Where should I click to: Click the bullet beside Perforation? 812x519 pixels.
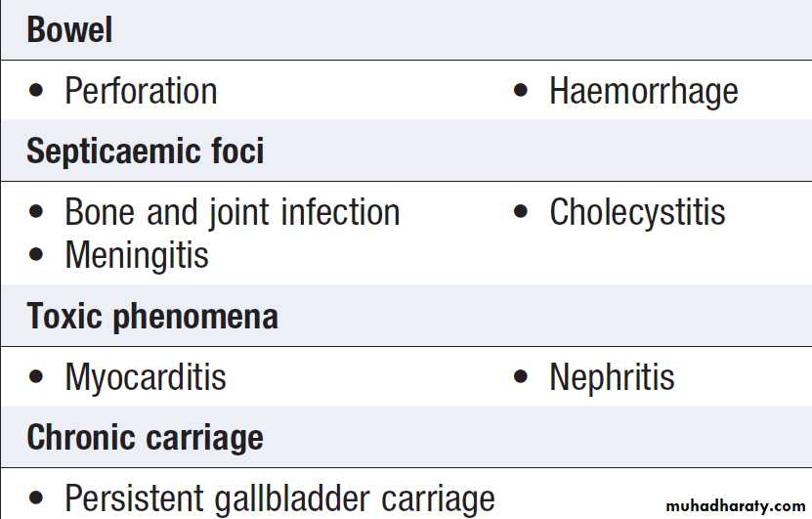[37, 92]
